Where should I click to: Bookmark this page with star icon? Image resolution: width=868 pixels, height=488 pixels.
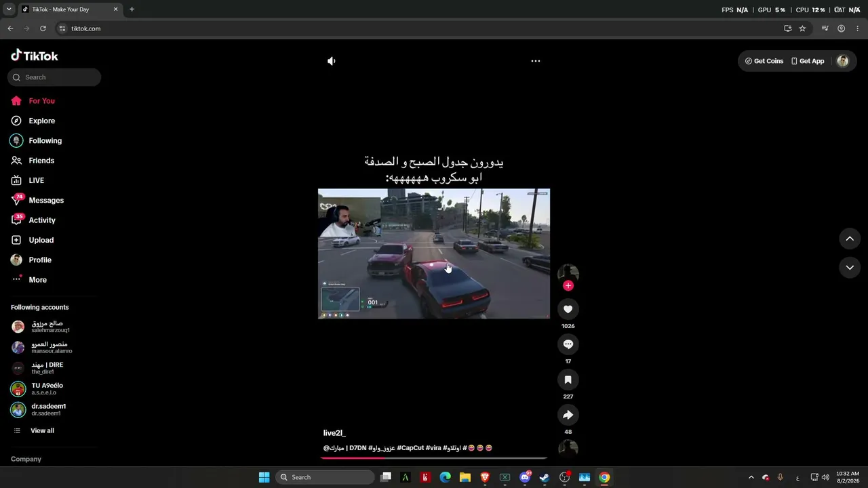[x=802, y=28]
